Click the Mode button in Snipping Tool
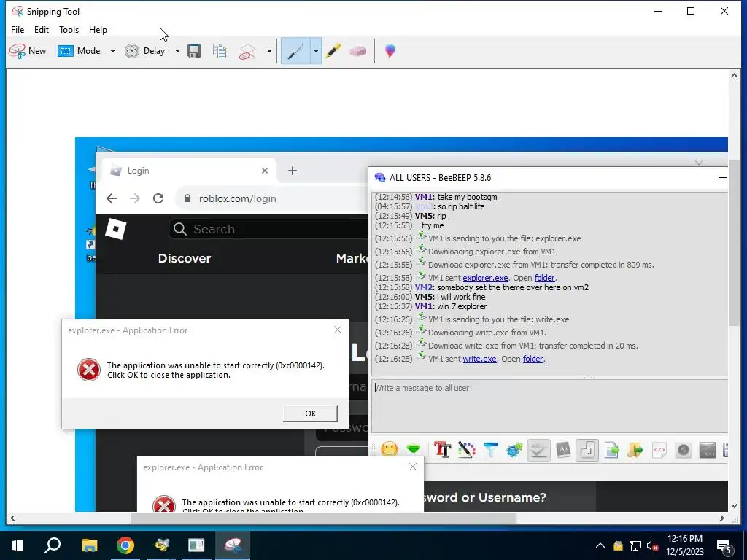747x560 pixels. pyautogui.click(x=79, y=51)
